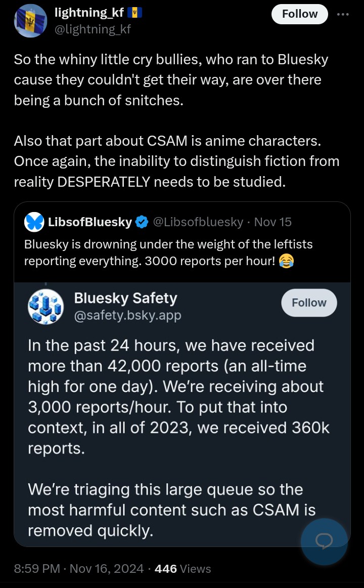This screenshot has width=364, height=588.
Task: Follow lightning_kf with the Follow button
Action: coord(300,14)
